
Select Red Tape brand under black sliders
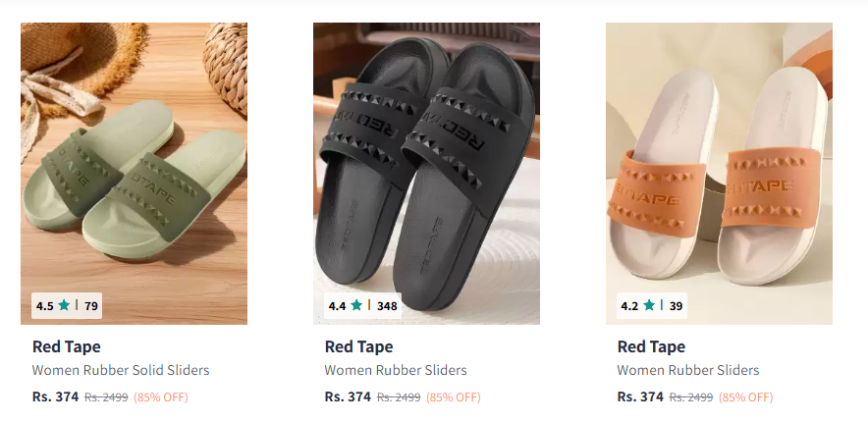(358, 346)
